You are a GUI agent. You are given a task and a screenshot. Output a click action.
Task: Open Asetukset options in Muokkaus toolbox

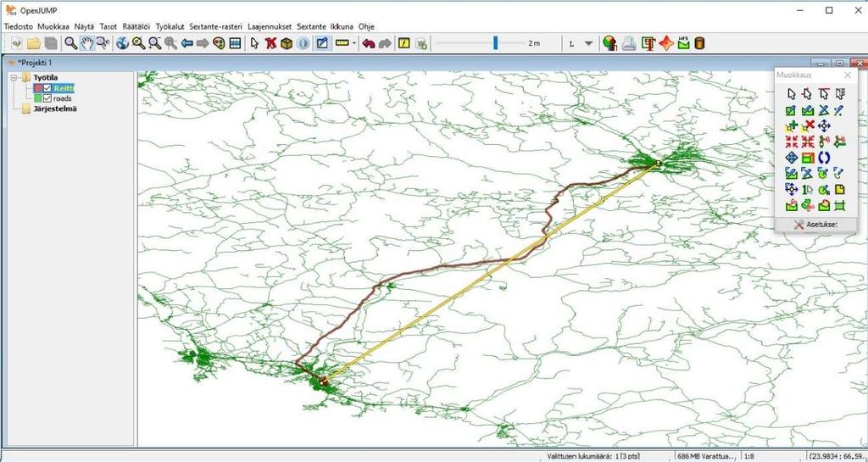click(x=816, y=225)
